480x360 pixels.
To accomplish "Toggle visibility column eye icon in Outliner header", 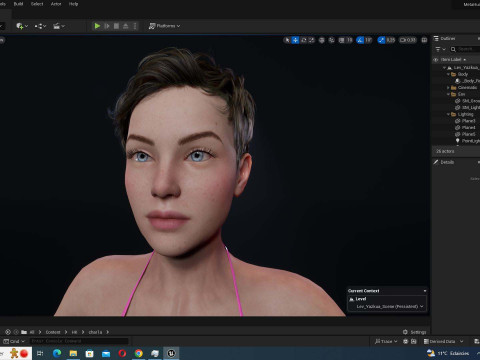I will [x=436, y=60].
